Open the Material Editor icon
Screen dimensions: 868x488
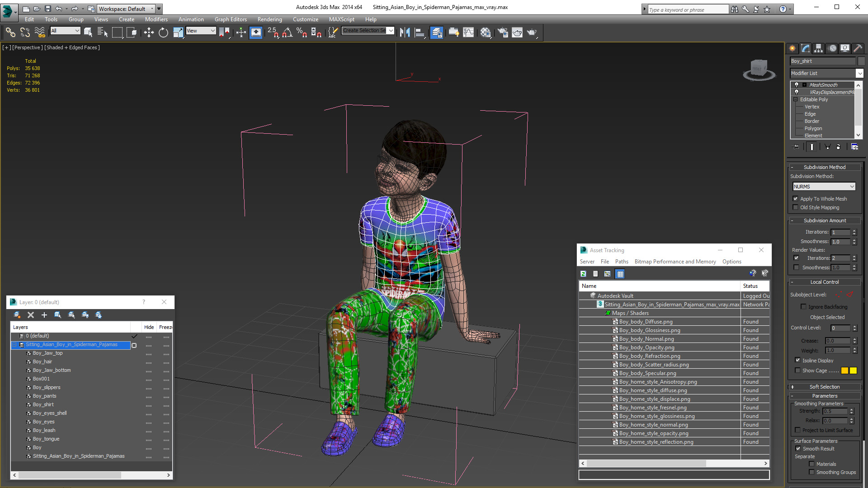coord(486,32)
